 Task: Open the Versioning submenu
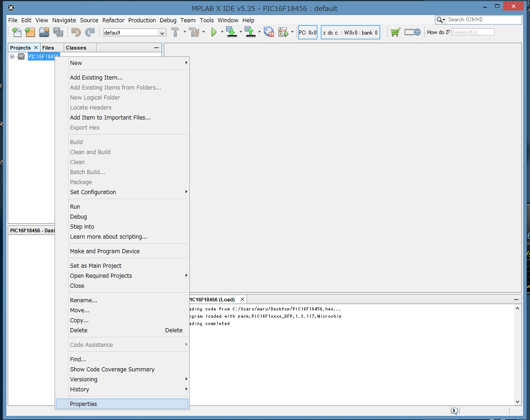[x=122, y=380]
